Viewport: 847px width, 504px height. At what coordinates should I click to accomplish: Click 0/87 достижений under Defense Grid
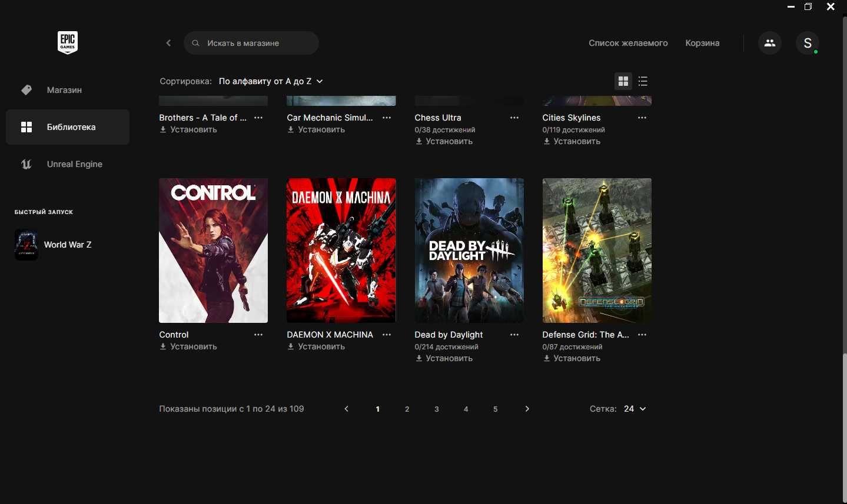click(x=572, y=347)
